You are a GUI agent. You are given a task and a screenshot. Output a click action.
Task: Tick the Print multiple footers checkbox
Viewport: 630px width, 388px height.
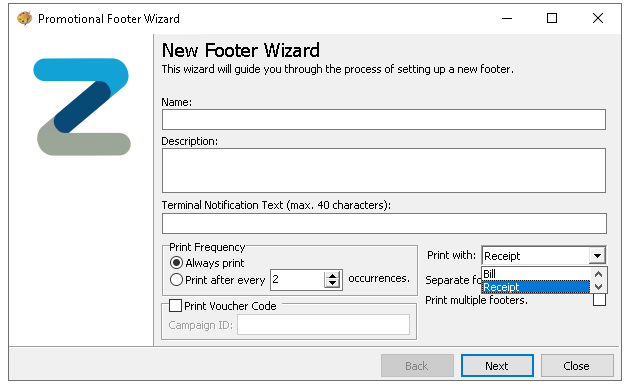click(599, 300)
